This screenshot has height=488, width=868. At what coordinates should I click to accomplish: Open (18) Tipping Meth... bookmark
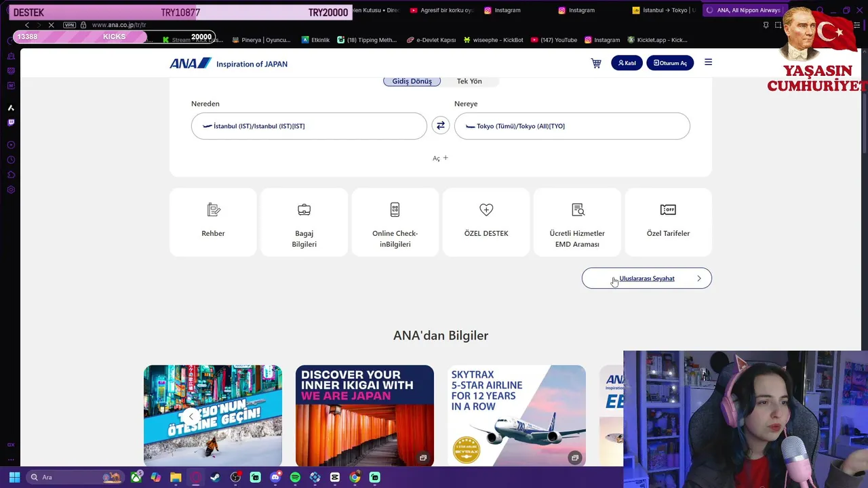[367, 40]
